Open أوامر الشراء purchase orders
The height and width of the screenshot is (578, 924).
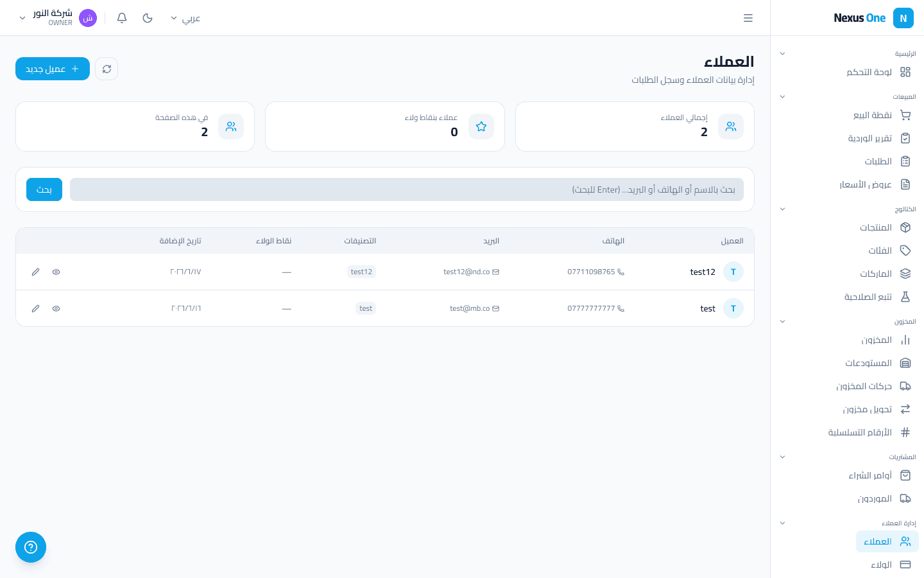click(880, 475)
